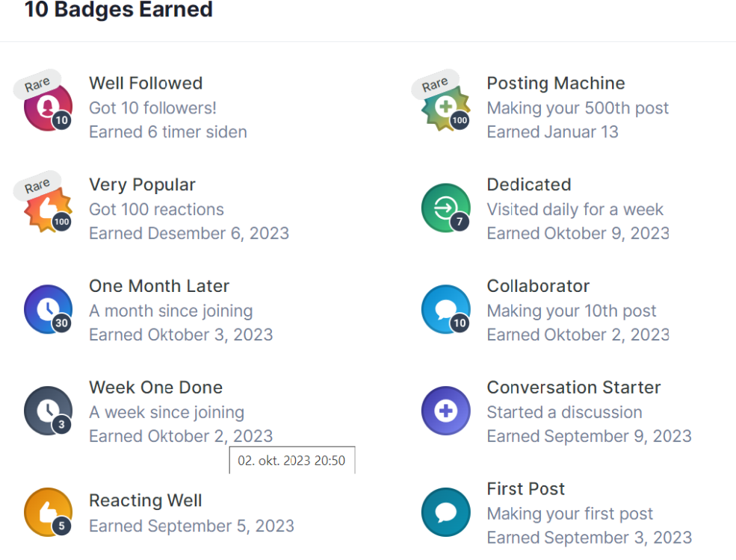This screenshot has width=736, height=560.
Task: Click the Reacting Well orange thumbs-up icon
Action: pyautogui.click(x=48, y=513)
